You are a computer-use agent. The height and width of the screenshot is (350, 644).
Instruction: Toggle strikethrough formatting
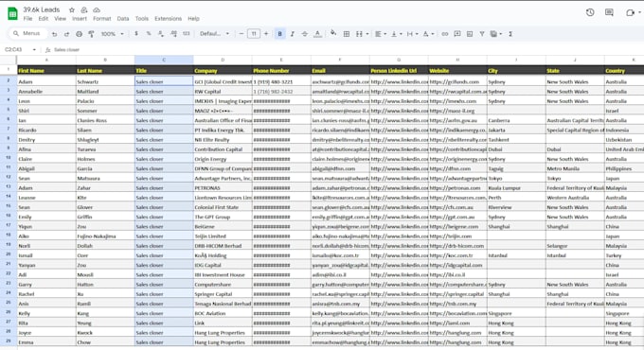pos(304,34)
